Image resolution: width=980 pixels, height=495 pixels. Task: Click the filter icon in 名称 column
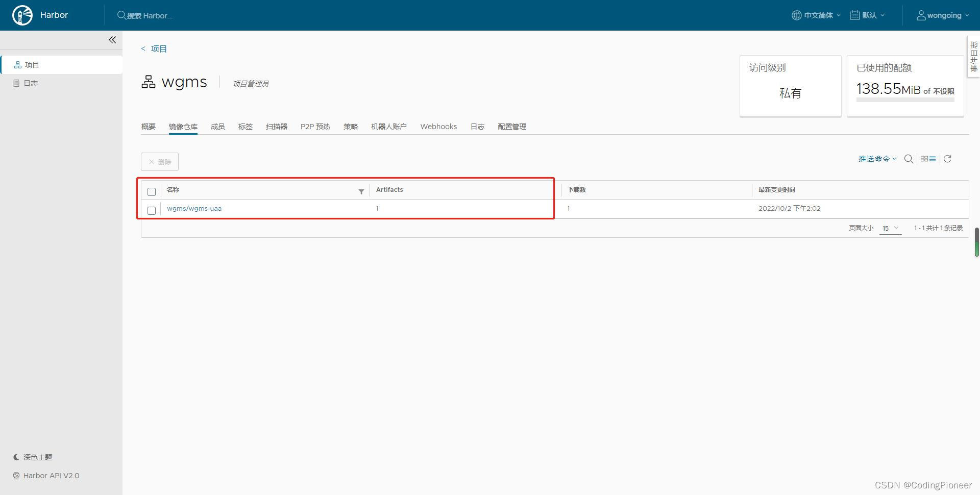[x=361, y=192]
